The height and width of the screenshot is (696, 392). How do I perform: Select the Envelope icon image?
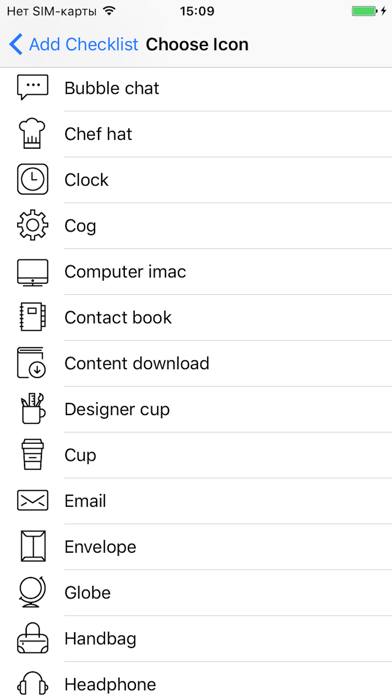(33, 546)
